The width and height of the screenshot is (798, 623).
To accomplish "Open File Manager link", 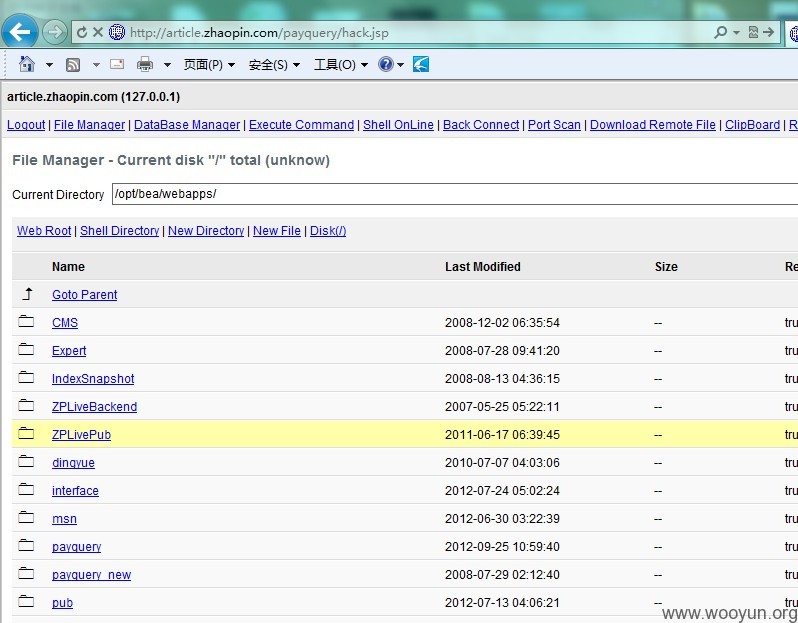I will point(89,125).
